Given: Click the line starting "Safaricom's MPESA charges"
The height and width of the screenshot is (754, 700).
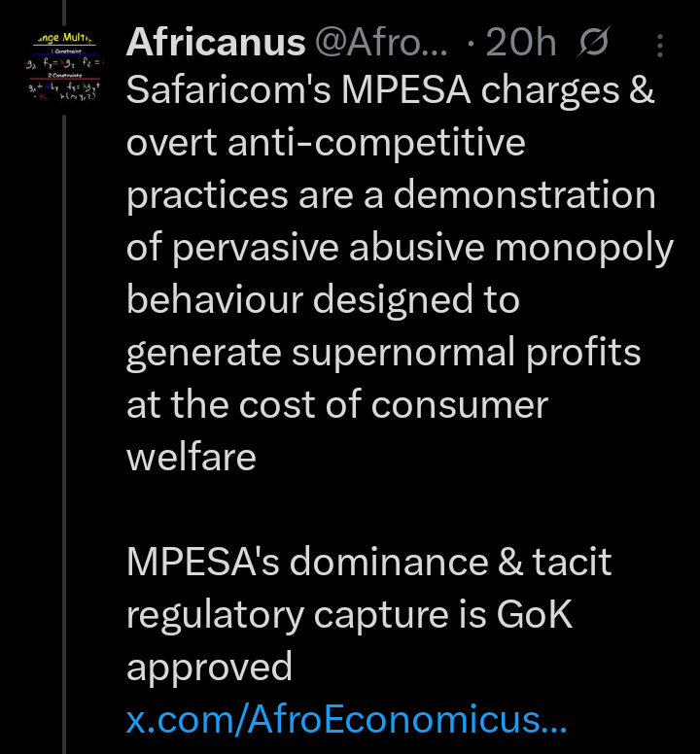Looking at the screenshot, I should pos(390,90).
